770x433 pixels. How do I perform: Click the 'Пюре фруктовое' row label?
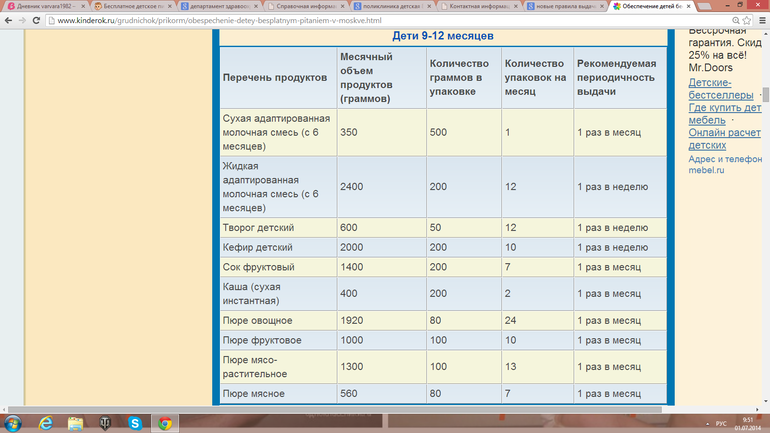pos(262,340)
